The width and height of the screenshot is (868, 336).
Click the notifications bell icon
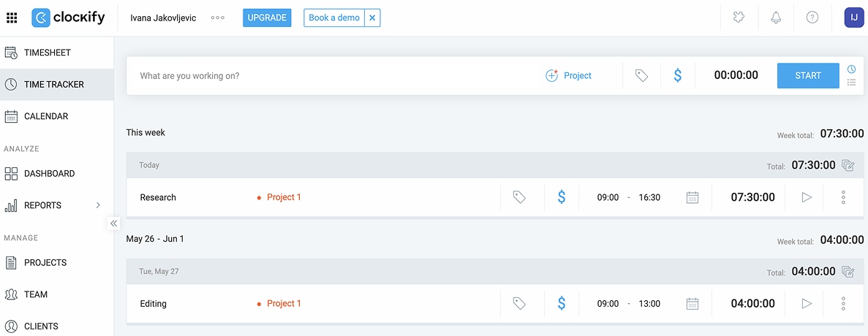(x=776, y=18)
